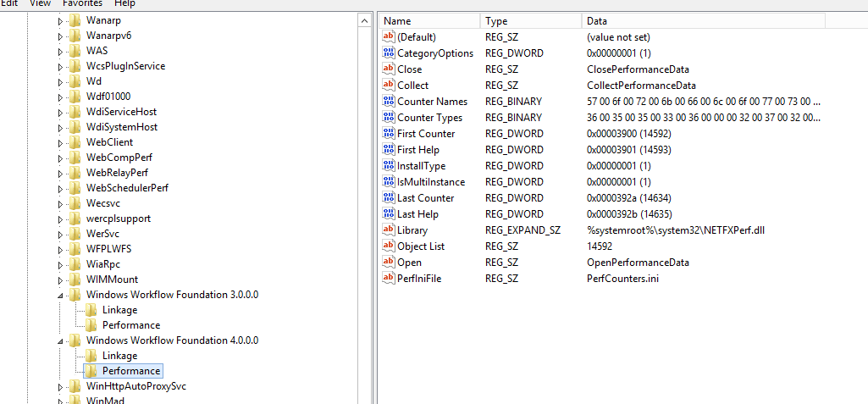Click the 0x0000392a (14634) data value
The width and height of the screenshot is (868, 404).
tap(629, 197)
